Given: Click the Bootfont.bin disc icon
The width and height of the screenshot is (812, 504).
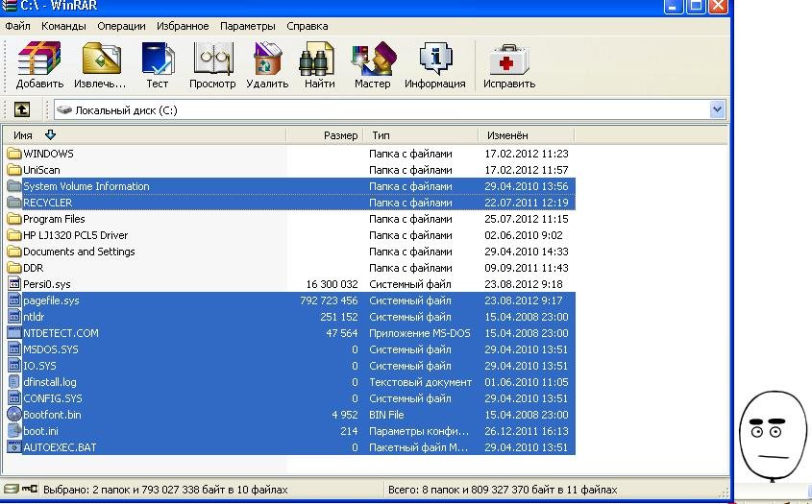Looking at the screenshot, I should coord(14,415).
